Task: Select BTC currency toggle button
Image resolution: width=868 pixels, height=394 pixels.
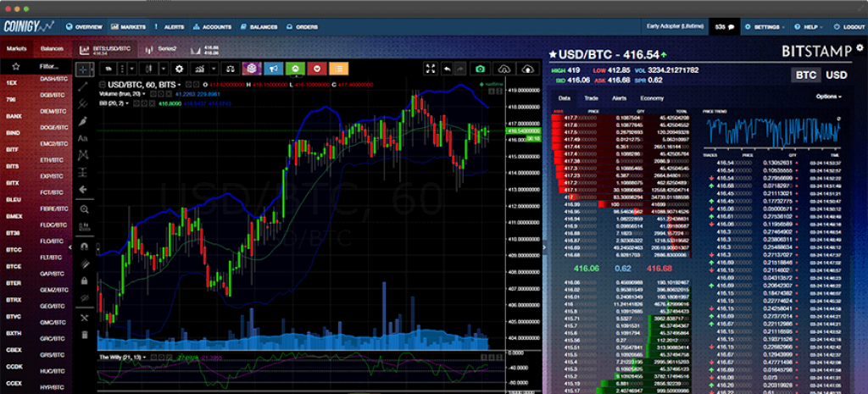Action: [x=806, y=75]
